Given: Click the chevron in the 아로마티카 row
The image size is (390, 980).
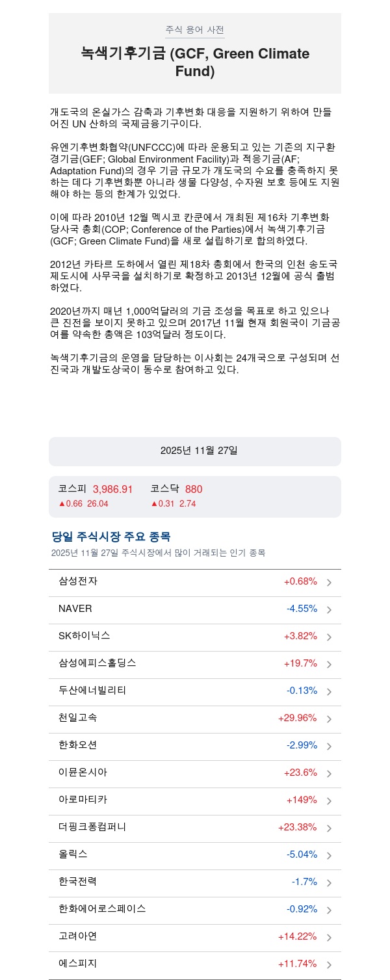Looking at the screenshot, I should [x=329, y=801].
